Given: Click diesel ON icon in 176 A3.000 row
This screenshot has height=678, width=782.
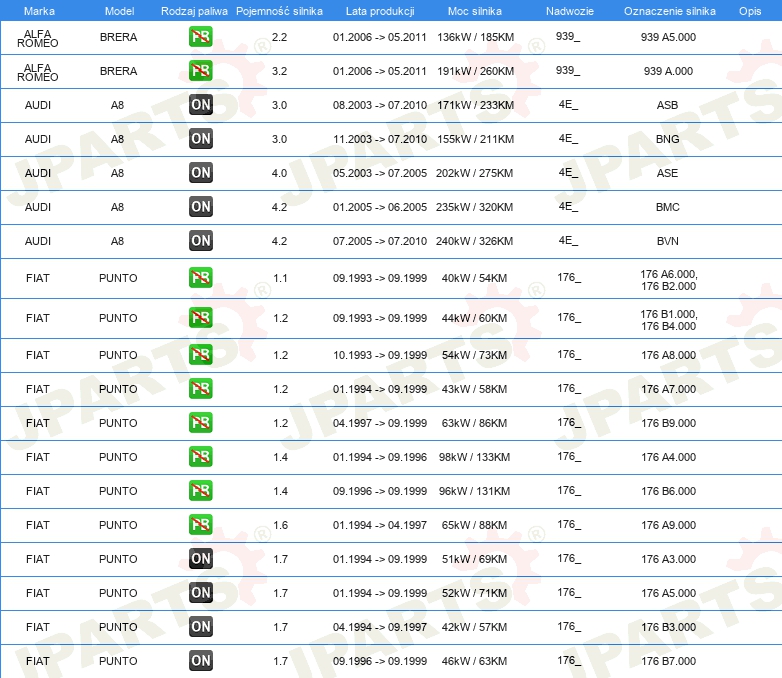Looking at the screenshot, I should [x=201, y=558].
